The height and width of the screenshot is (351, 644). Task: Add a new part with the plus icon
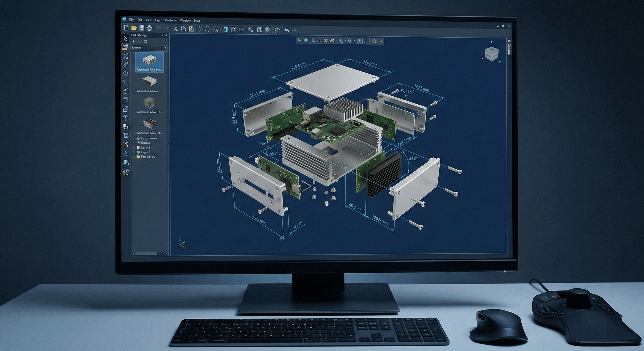[133, 41]
